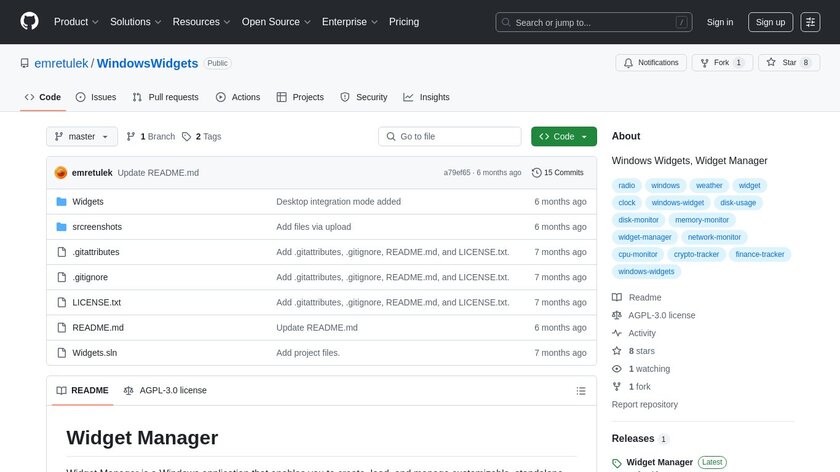Screen dimensions: 840x472
Task: Switch to the Issues tab
Action: click(96, 97)
